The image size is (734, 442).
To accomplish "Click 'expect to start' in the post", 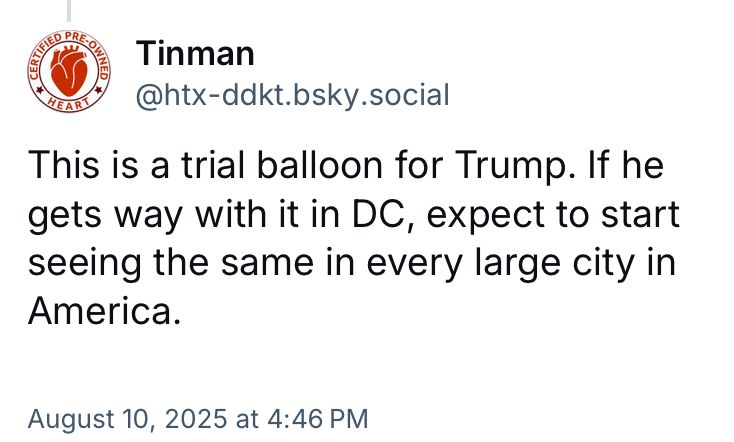I will (x=553, y=216).
